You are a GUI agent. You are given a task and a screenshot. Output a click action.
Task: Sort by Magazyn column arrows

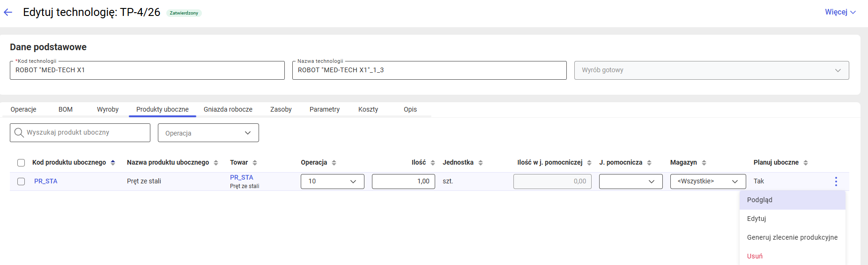tap(704, 163)
